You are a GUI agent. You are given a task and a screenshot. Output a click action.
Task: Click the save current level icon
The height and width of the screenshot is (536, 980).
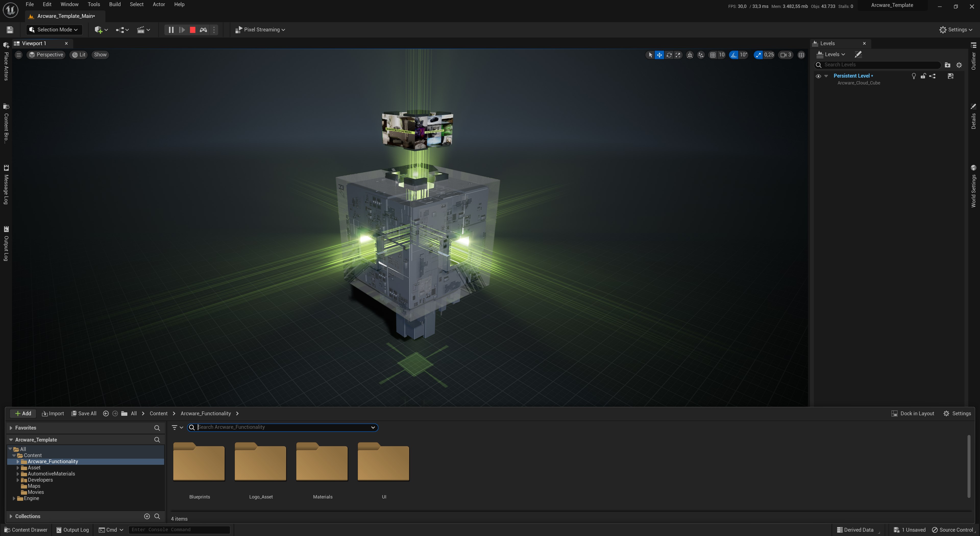(10, 30)
